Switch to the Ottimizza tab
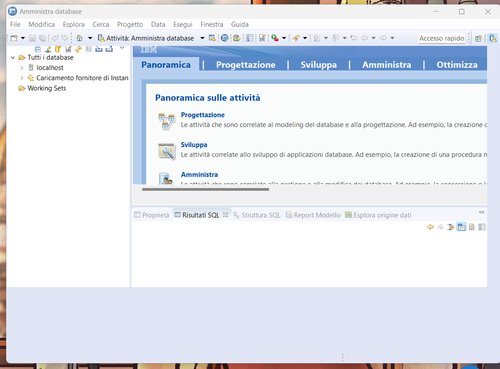Image resolution: width=500 pixels, height=369 pixels. [x=457, y=65]
